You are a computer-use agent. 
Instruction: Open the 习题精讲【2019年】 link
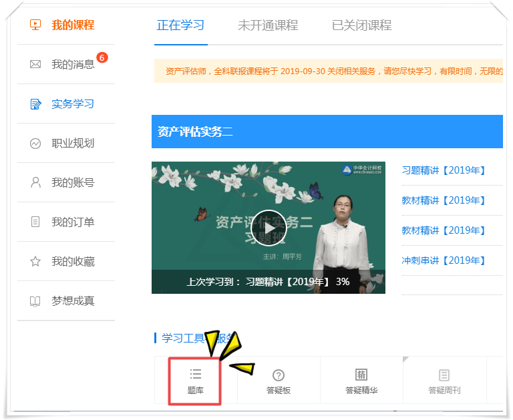click(x=444, y=170)
